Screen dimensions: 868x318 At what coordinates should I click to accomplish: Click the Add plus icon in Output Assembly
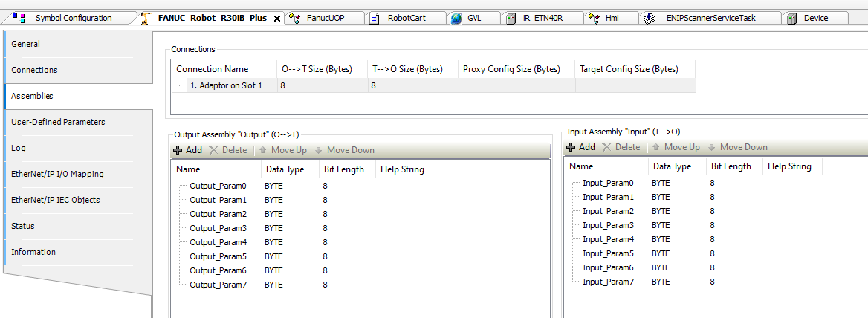(x=178, y=150)
